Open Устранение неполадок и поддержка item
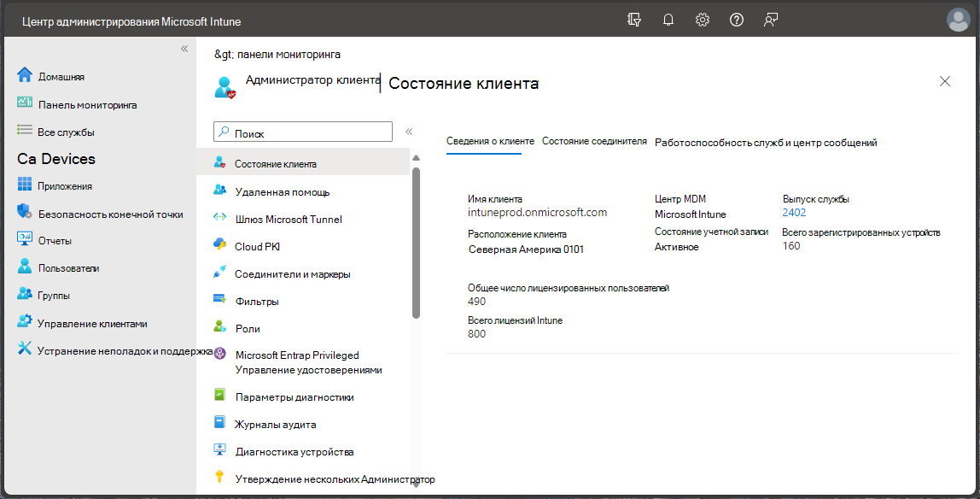This screenshot has width=980, height=499. click(125, 351)
